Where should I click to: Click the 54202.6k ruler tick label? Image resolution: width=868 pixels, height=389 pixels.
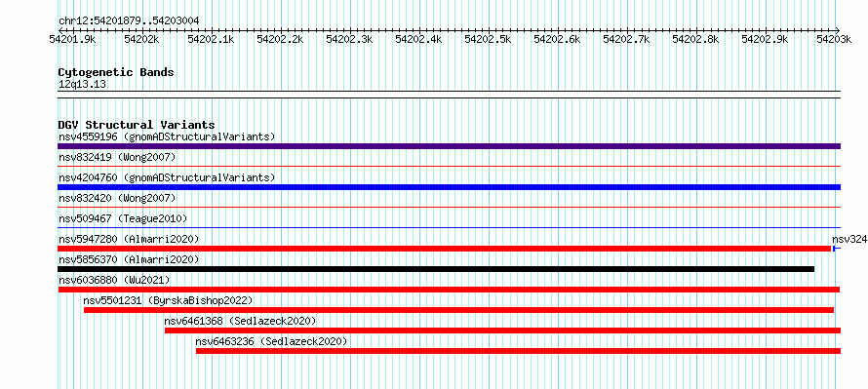pyautogui.click(x=556, y=39)
